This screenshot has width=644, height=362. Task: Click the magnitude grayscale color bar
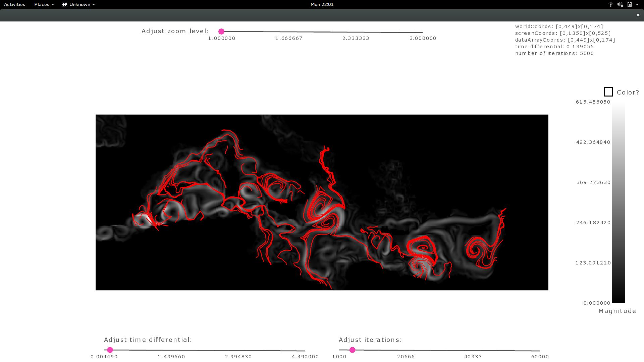point(618,203)
